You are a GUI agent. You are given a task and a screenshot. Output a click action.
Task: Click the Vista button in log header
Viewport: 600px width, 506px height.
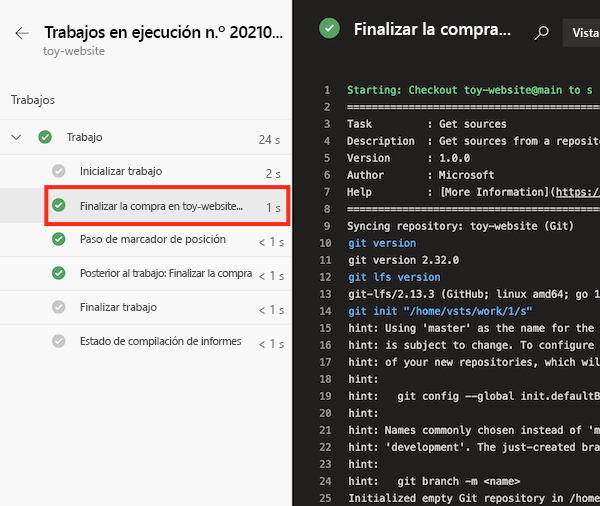[581, 33]
